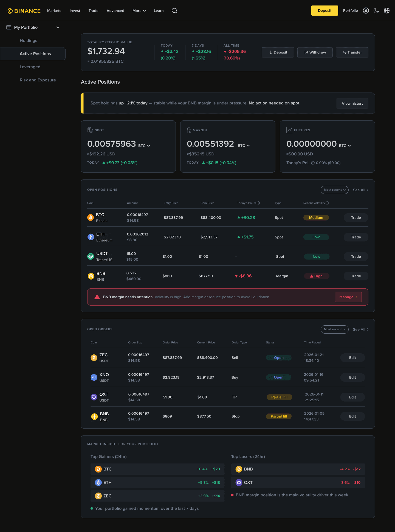Open Most recent sort in Open Orders
This screenshot has height=532, width=395.
(335, 329)
